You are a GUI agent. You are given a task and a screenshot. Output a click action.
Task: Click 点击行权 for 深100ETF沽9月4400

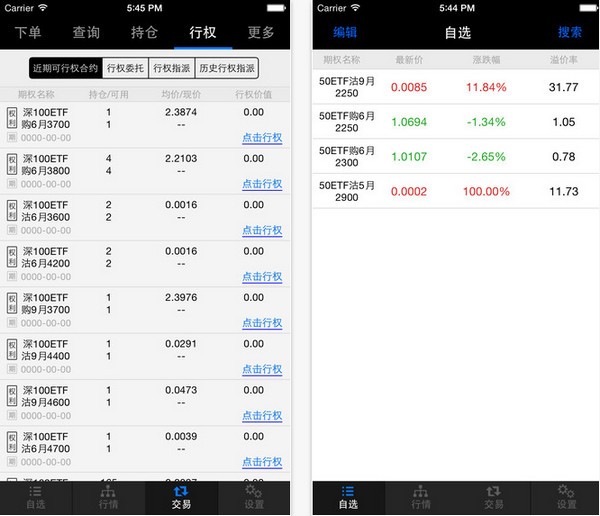click(x=262, y=369)
